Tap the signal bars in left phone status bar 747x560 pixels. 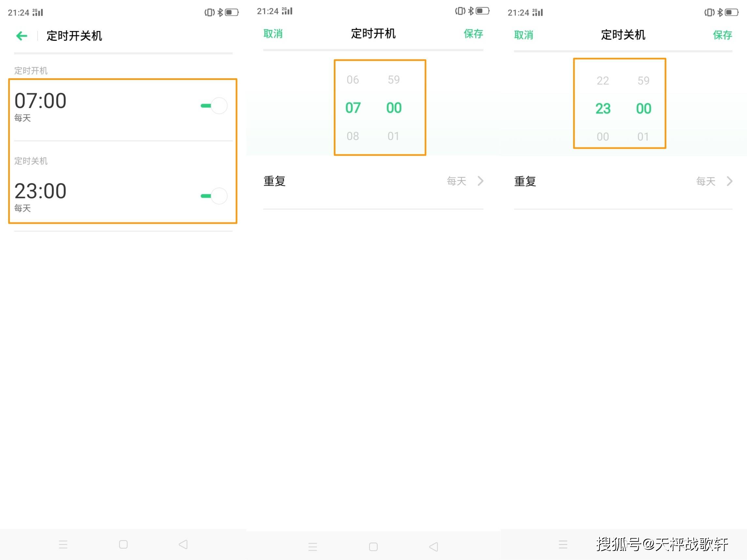38,12
